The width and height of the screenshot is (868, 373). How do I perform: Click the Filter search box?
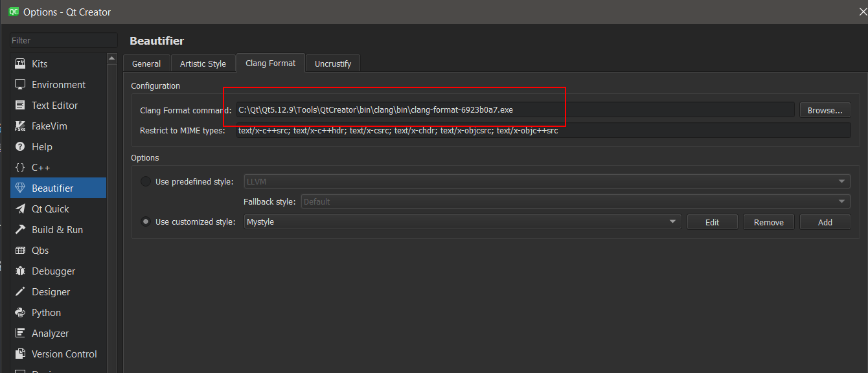click(x=63, y=40)
